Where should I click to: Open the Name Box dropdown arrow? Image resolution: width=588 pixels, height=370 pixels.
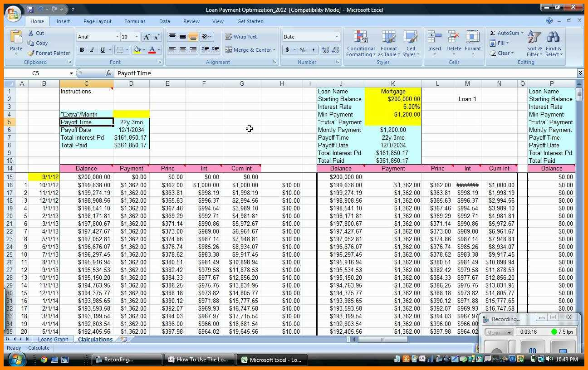point(71,73)
